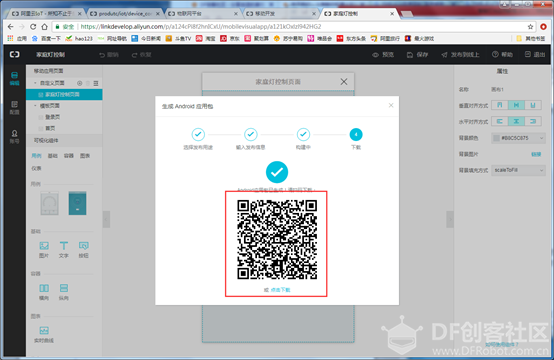Pick the teal 用例 sample thumbnail
This screenshot has width=554, height=360.
pyautogui.click(x=77, y=203)
